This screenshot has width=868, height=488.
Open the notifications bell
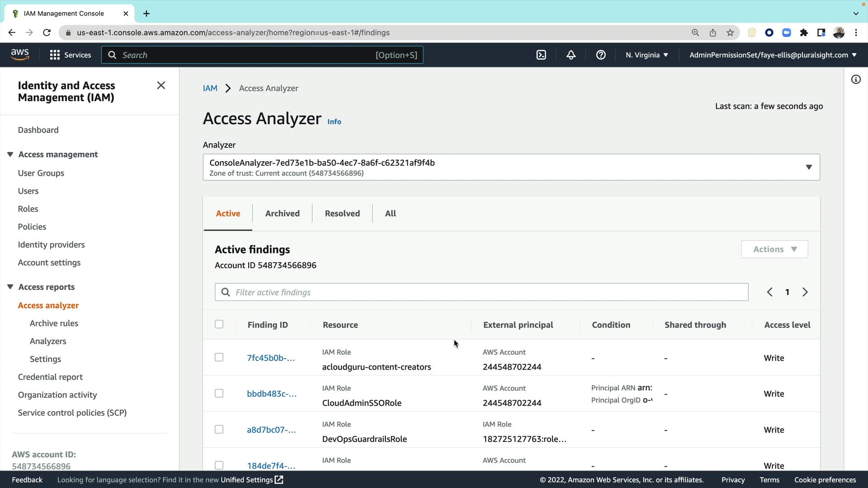pyautogui.click(x=571, y=55)
